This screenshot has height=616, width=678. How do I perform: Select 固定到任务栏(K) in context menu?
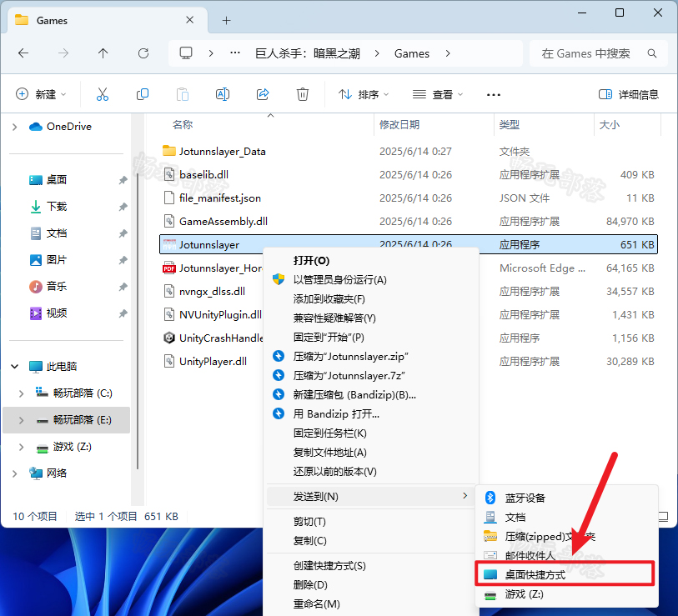coord(370,433)
